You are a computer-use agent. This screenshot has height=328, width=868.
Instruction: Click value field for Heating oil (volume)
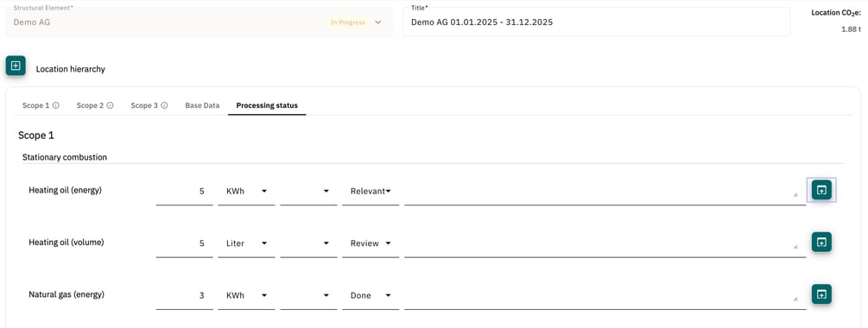[184, 243]
